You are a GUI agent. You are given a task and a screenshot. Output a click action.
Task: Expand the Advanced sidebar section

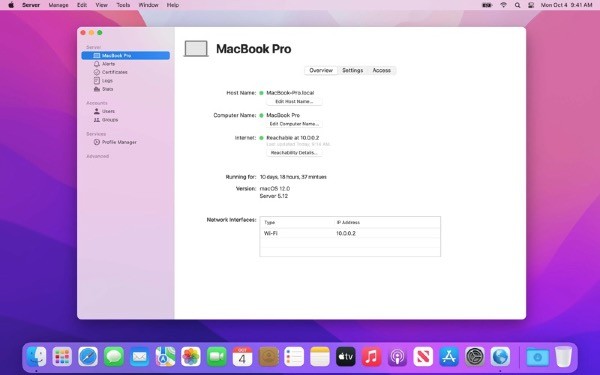[98, 156]
